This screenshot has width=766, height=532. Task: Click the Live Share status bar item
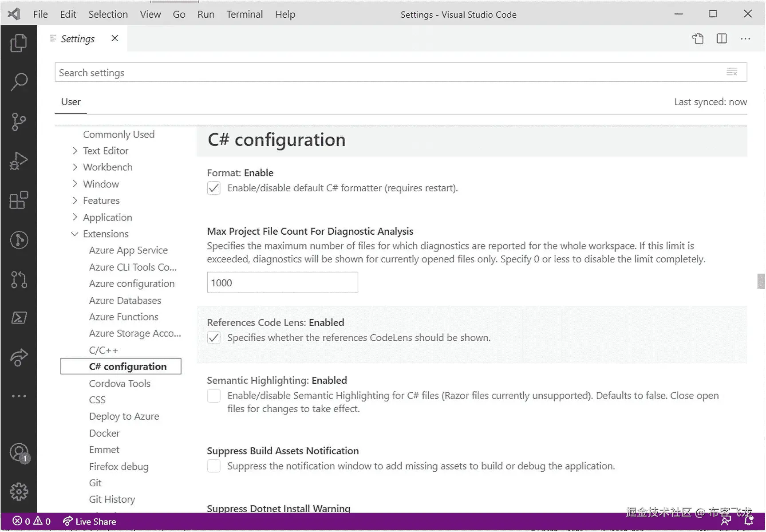(89, 521)
